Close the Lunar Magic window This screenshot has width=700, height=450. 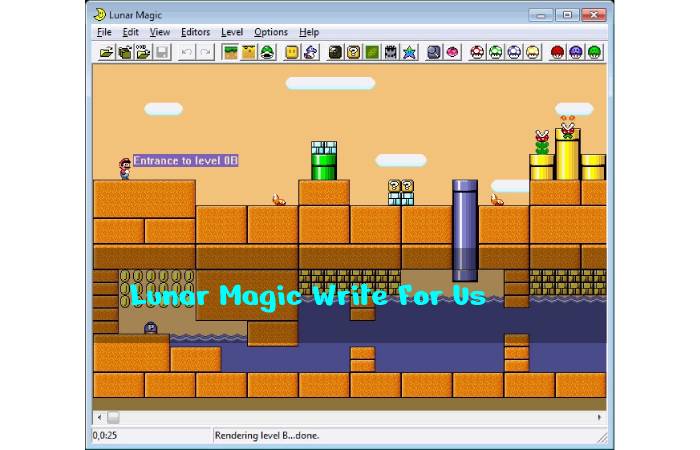point(594,15)
